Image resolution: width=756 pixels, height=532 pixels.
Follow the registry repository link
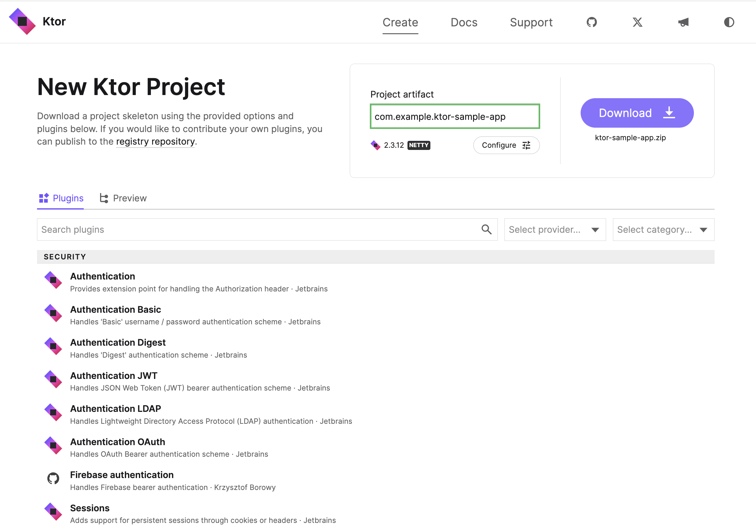coord(155,141)
